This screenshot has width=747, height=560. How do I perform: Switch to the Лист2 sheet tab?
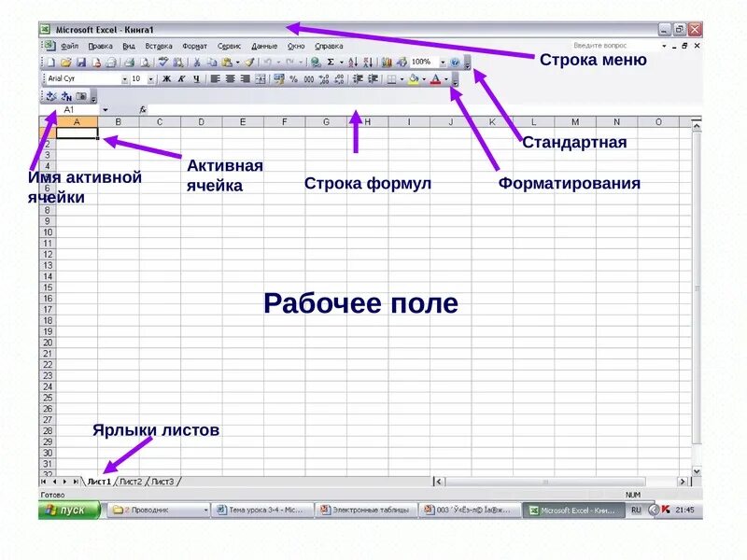pyautogui.click(x=131, y=482)
